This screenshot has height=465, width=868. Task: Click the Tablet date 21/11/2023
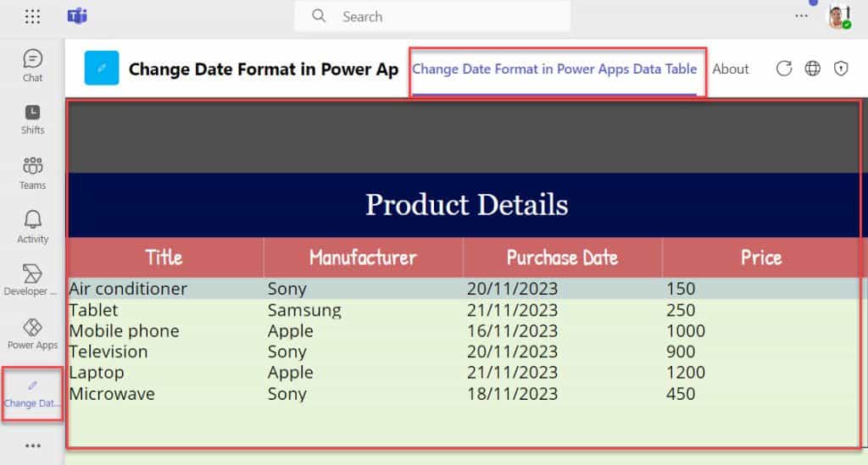pyautogui.click(x=512, y=310)
